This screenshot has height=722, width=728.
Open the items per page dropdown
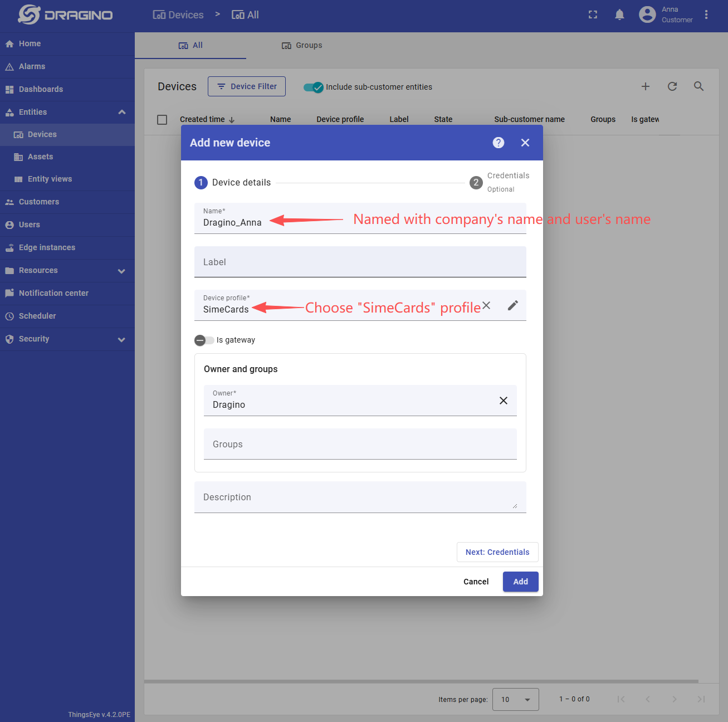(x=516, y=699)
